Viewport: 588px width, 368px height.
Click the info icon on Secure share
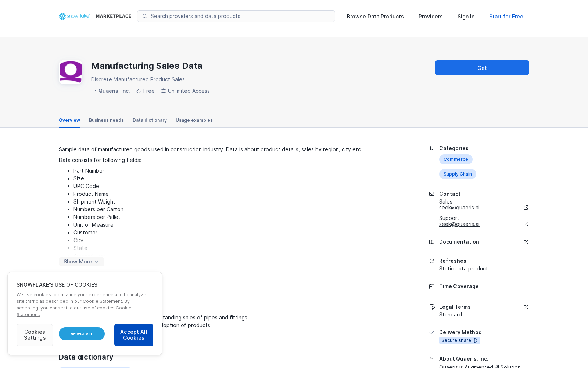click(x=475, y=340)
